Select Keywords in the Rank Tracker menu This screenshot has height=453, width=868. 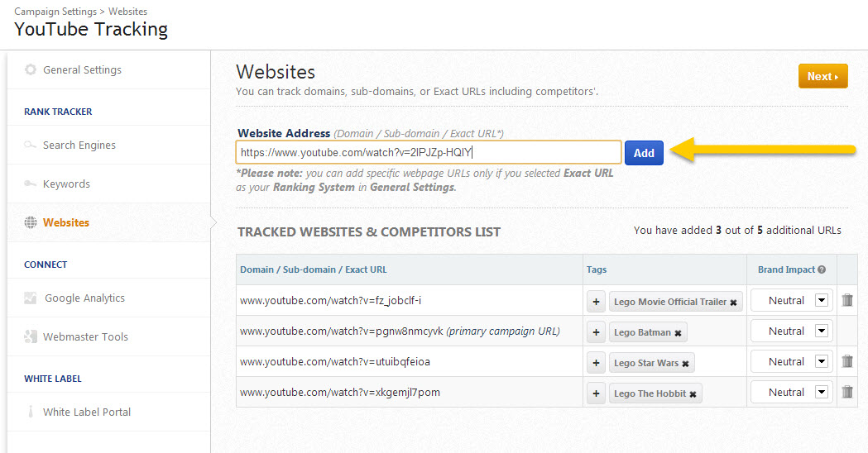tap(66, 184)
